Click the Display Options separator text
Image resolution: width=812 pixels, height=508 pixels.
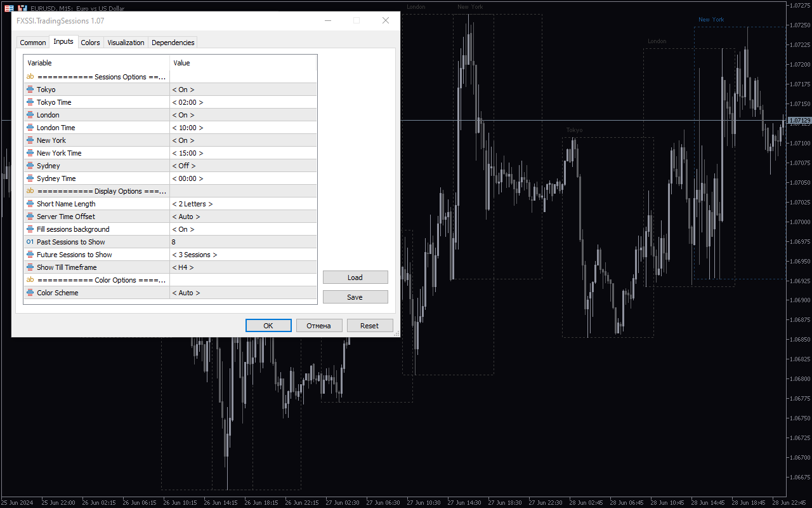tap(101, 191)
